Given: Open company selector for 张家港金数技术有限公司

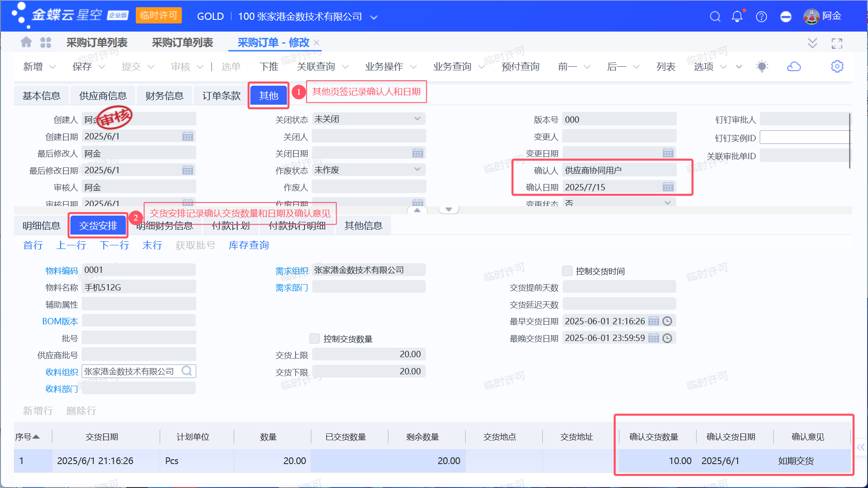Looking at the screenshot, I should click(374, 16).
